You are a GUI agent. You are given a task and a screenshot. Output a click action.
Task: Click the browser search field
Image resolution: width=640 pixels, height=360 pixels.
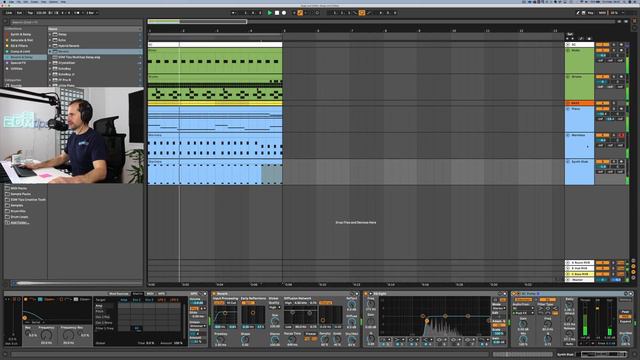(x=76, y=22)
